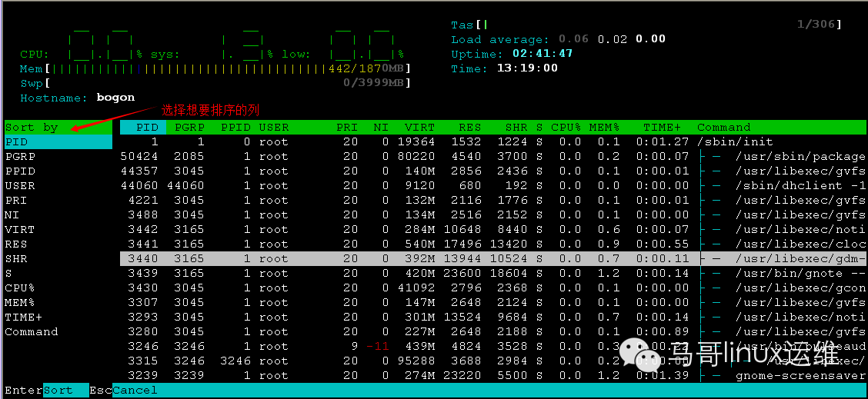This screenshot has height=399, width=868.
Task: Select PID in the Sort by list
Action: pos(58,141)
